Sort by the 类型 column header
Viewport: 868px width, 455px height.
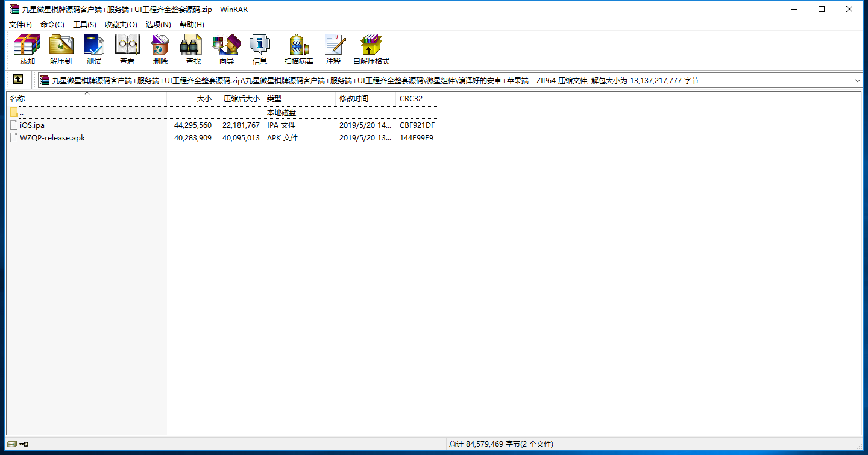[300, 98]
